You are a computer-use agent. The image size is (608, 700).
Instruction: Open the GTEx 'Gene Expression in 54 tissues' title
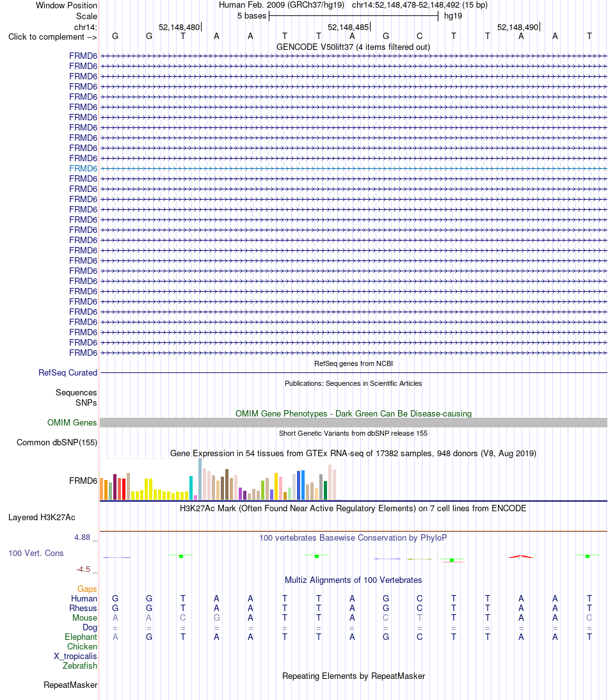(x=353, y=453)
